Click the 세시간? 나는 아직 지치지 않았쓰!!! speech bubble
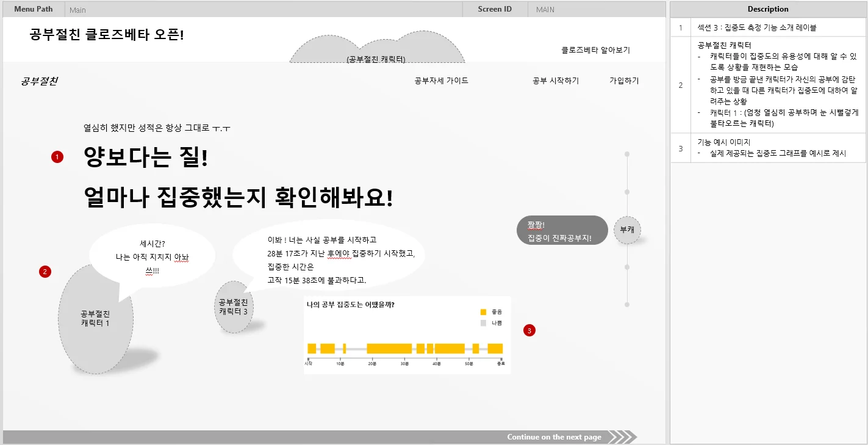Image resolution: width=868 pixels, height=445 pixels. 152,256
